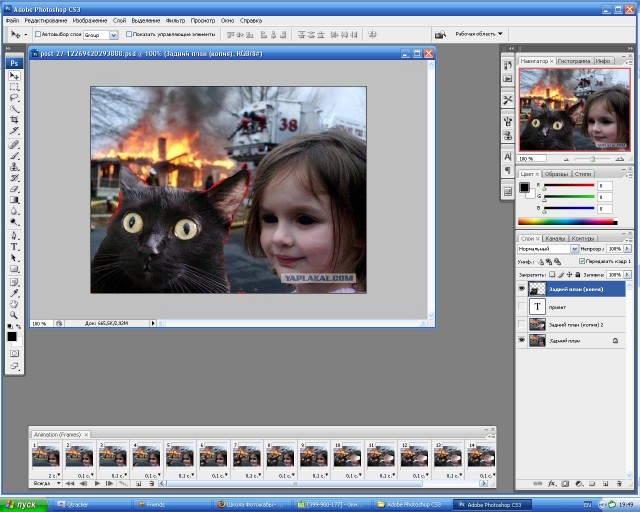Click the пуск Start button
Image resolution: width=640 pixels, height=512 pixels.
pyautogui.click(x=24, y=505)
